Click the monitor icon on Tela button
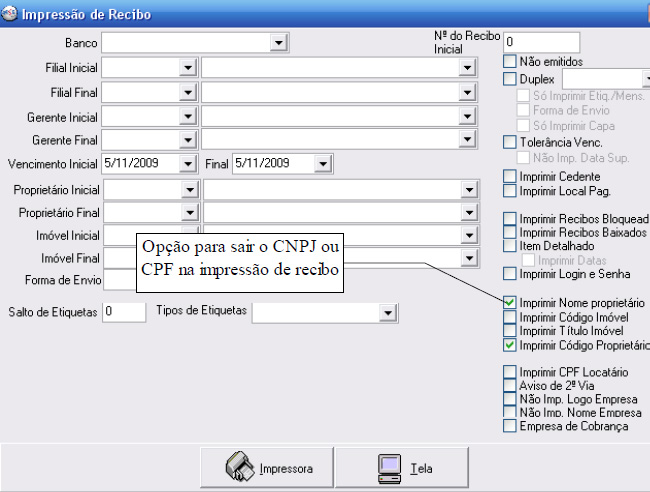 pos(388,467)
